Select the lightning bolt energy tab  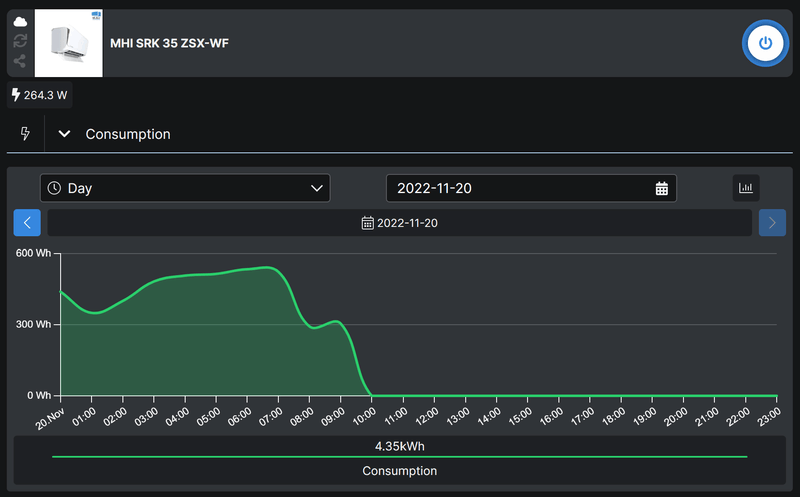(25, 134)
